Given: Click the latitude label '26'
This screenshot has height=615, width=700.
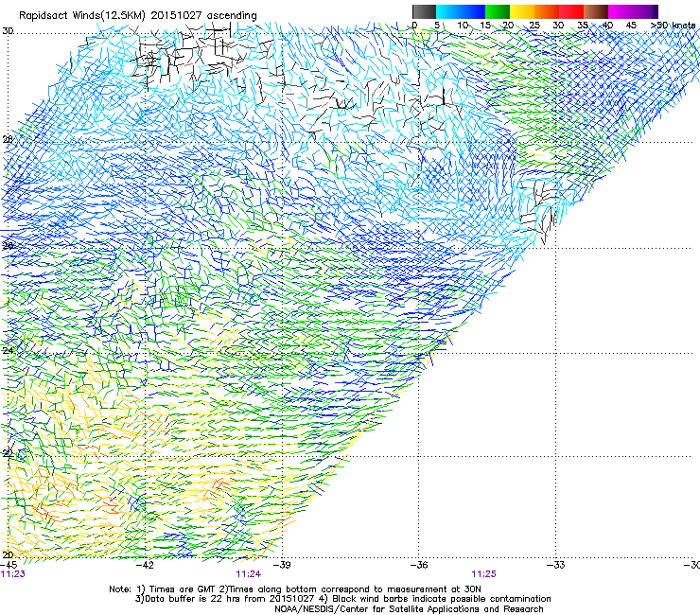Looking at the screenshot, I should point(8,245).
